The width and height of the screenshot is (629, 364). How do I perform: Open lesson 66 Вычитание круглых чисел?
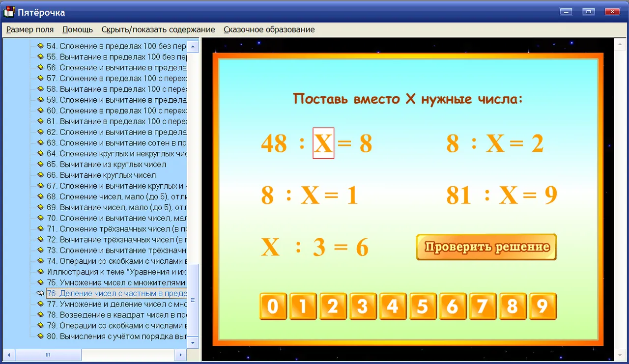coord(101,175)
